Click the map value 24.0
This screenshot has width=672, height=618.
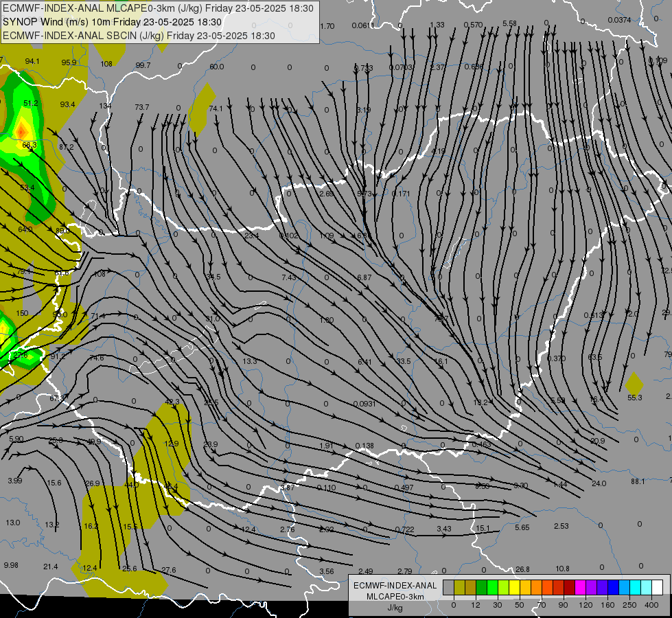pos(599,483)
